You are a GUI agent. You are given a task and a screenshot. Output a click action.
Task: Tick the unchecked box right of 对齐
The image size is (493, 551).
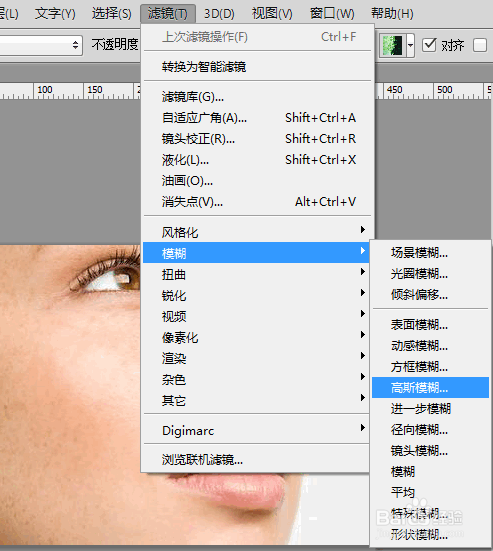click(480, 45)
